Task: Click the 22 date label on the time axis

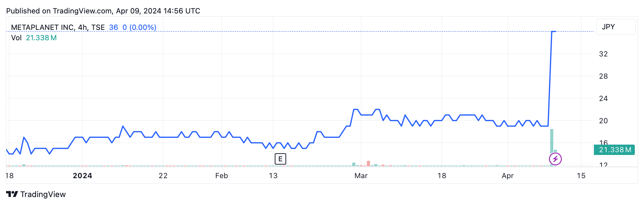Action: tap(163, 176)
